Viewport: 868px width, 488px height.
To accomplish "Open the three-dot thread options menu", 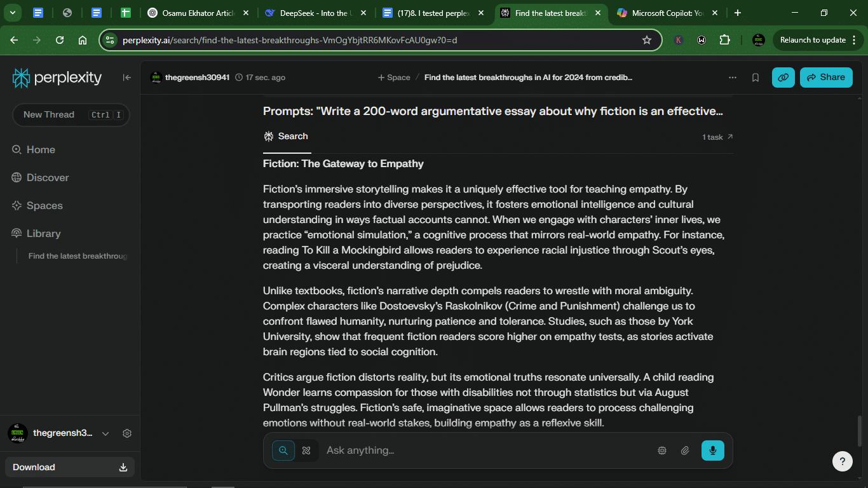I will (x=733, y=78).
